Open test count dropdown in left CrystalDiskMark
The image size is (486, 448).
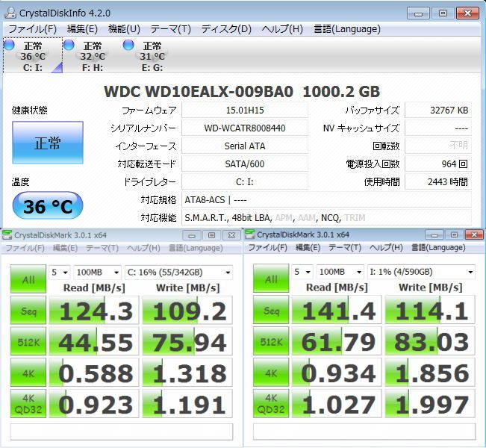pyautogui.click(x=60, y=273)
